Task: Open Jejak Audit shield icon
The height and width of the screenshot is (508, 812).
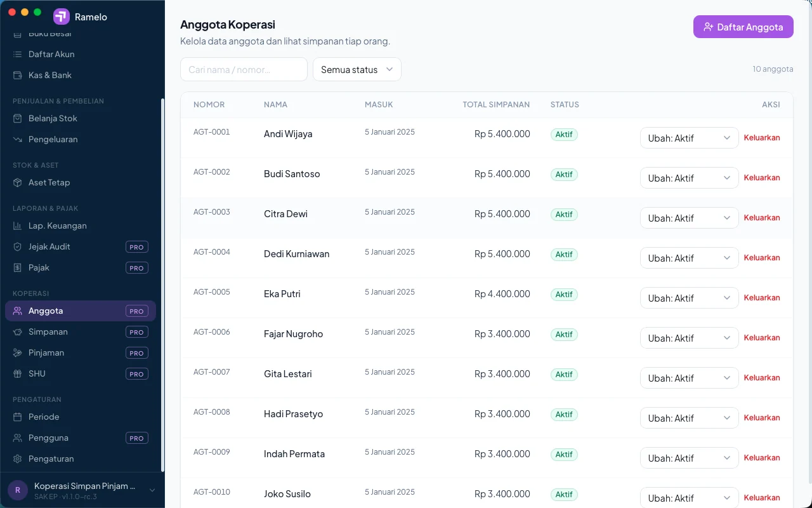Action: point(18,246)
